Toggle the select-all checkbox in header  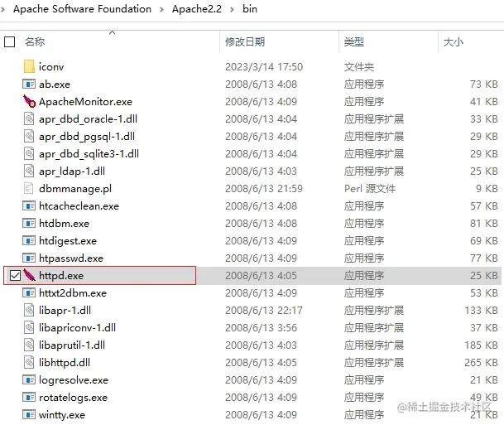tap(10, 41)
